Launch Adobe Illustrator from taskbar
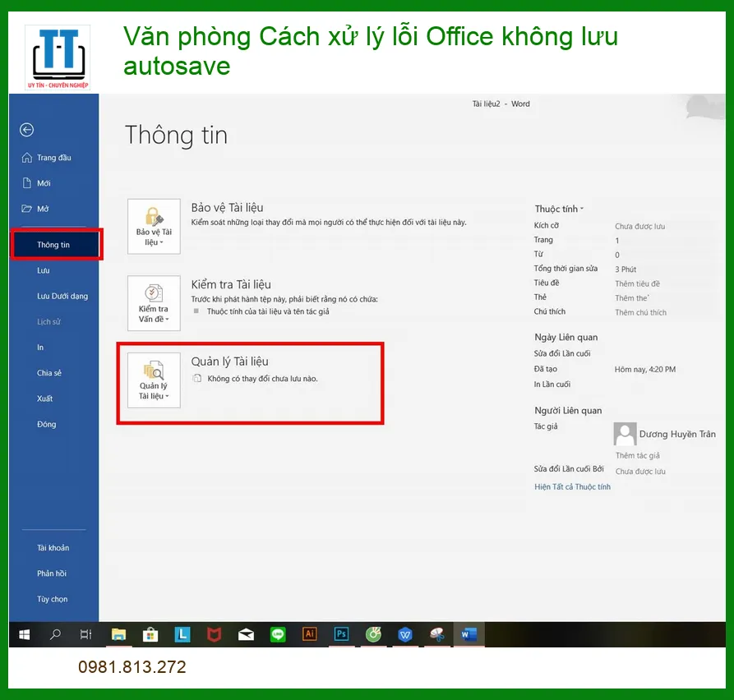 click(x=309, y=634)
